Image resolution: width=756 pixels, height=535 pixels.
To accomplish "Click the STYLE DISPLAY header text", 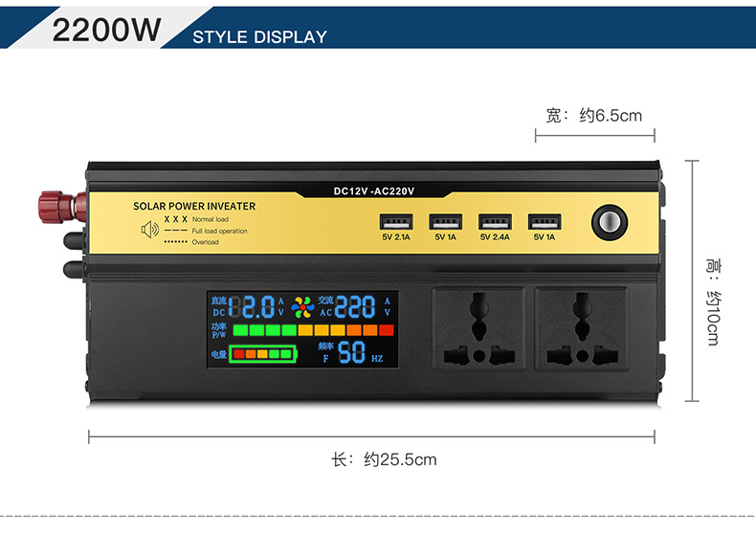I will pyautogui.click(x=260, y=37).
